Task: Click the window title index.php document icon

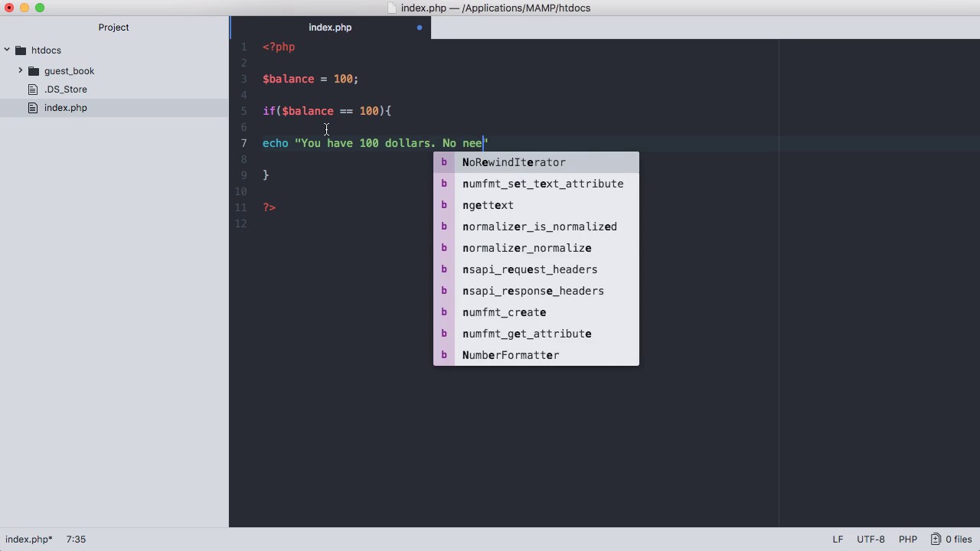Action: tap(392, 8)
